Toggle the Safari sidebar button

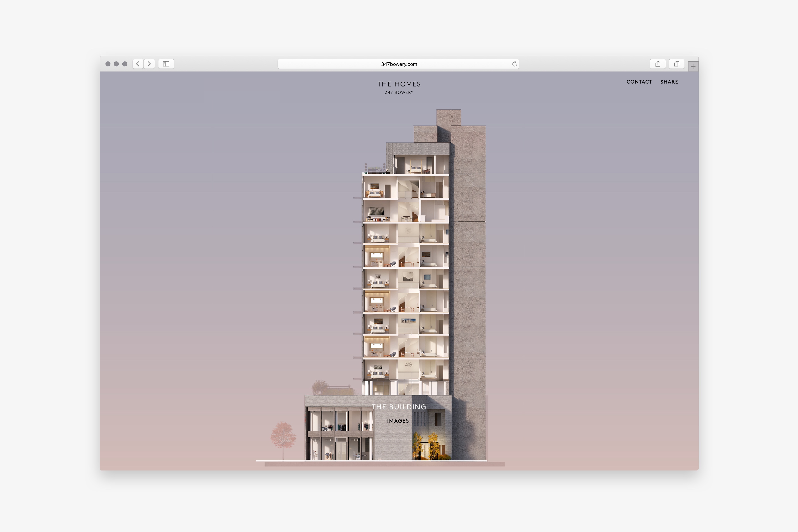click(x=166, y=64)
